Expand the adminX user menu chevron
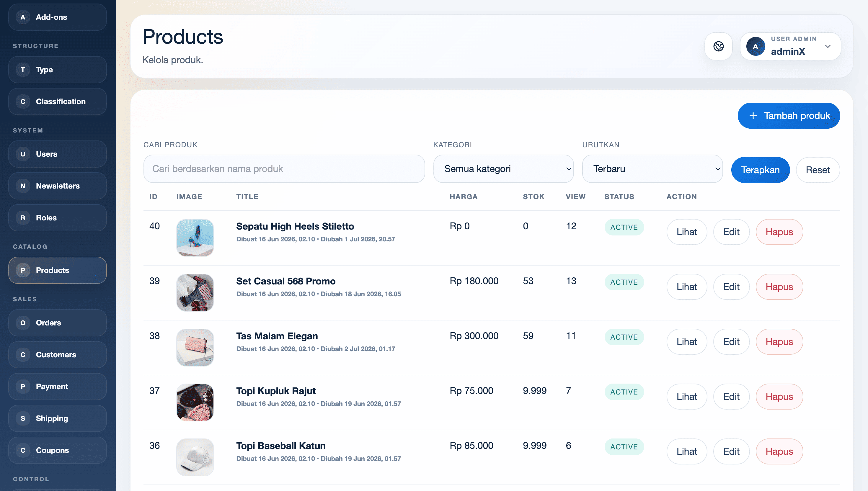Screen dimensions: 868x491 pyautogui.click(x=828, y=46)
